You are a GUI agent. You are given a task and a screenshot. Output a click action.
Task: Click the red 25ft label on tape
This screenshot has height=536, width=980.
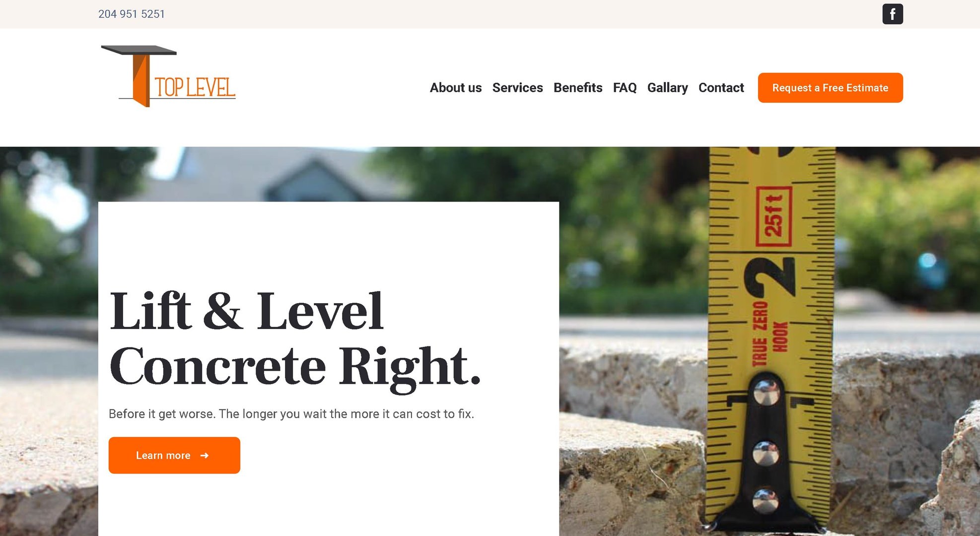pos(773,216)
